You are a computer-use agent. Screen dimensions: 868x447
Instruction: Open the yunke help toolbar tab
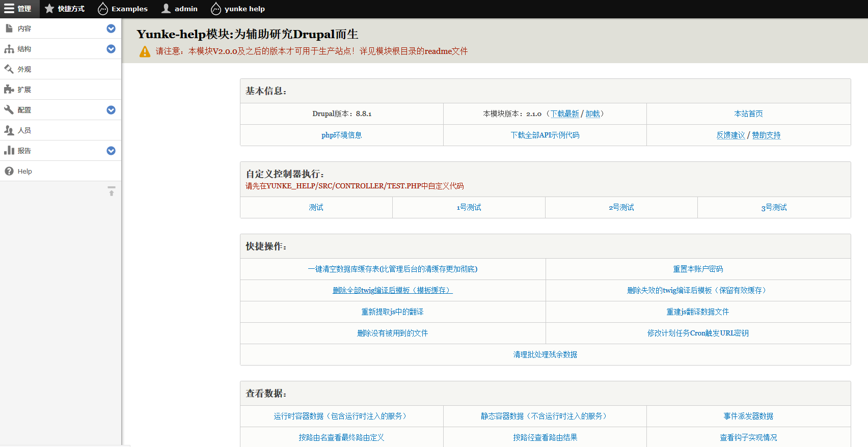[x=238, y=9]
